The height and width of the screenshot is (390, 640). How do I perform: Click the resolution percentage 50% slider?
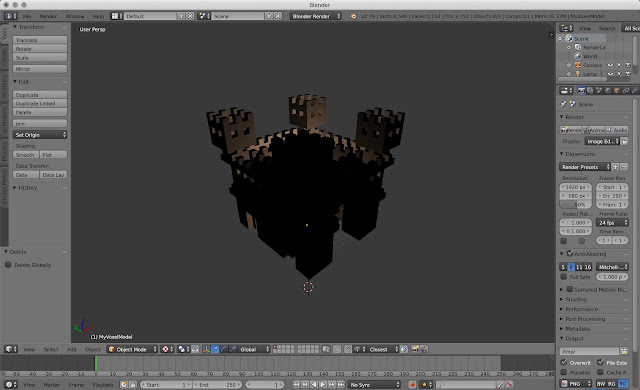point(576,204)
